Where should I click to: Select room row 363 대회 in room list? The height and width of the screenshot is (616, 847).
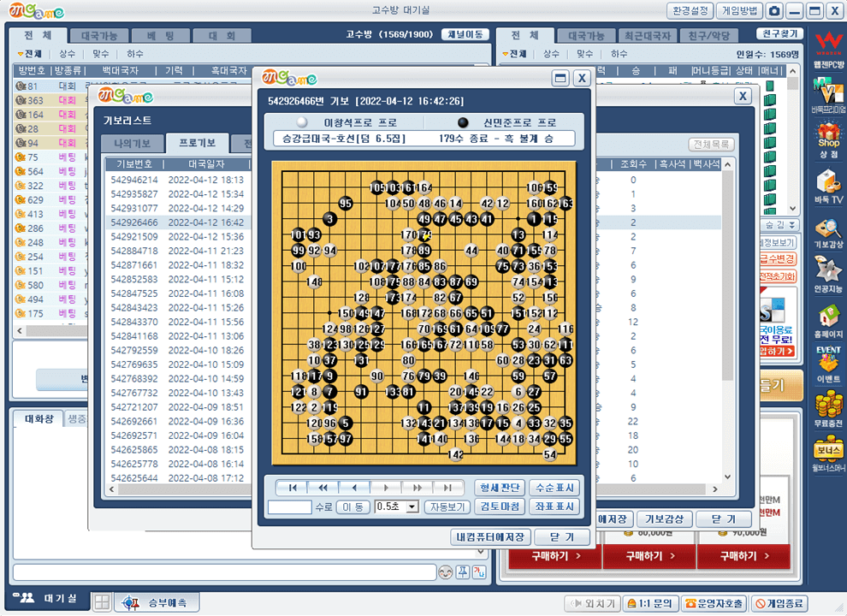coord(50,100)
